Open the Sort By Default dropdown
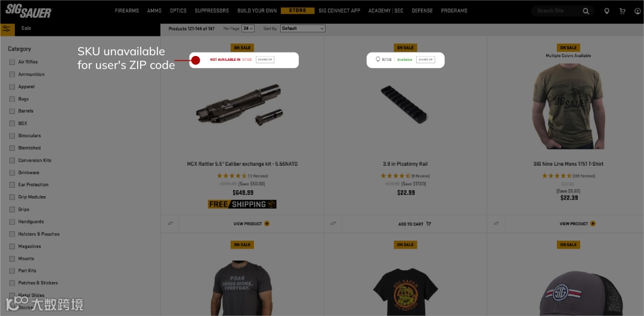 click(x=303, y=29)
